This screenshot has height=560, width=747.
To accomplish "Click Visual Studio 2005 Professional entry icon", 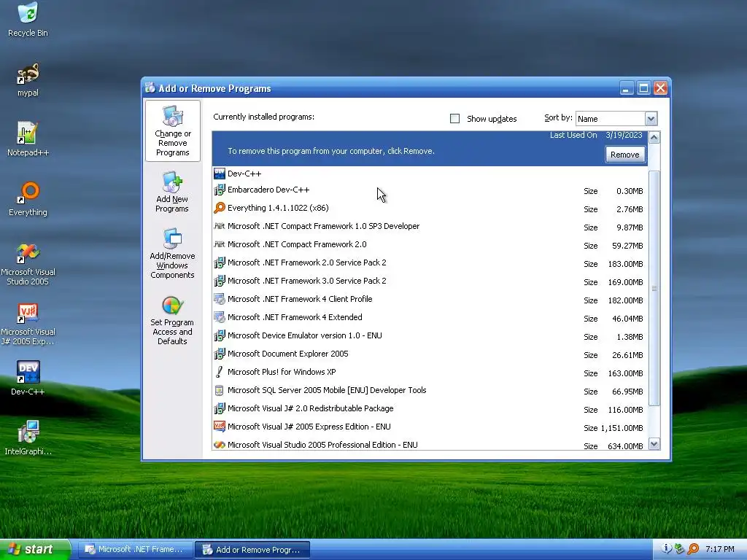I will click(219, 445).
